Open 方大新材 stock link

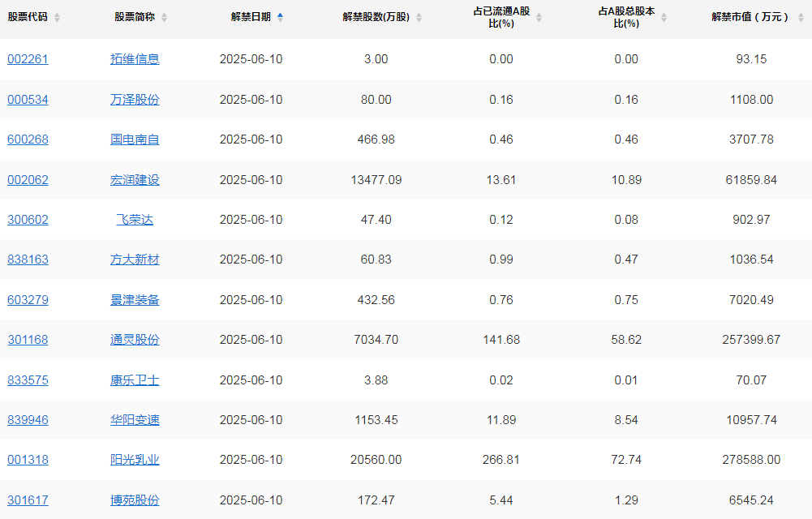(135, 259)
